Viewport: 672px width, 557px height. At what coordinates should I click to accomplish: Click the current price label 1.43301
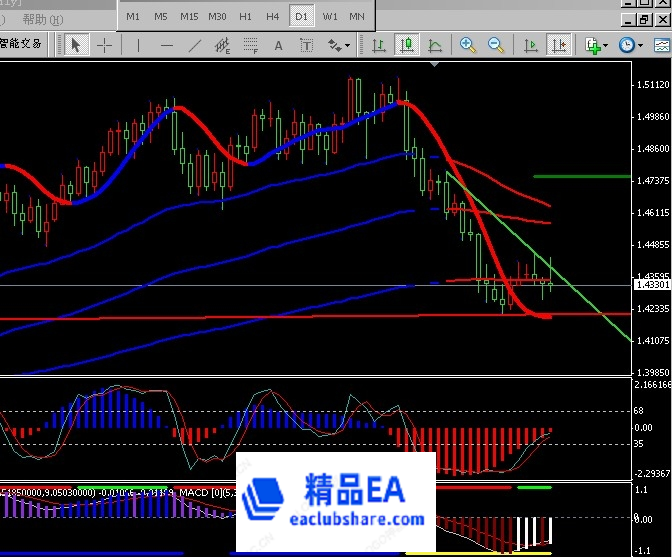coord(652,285)
